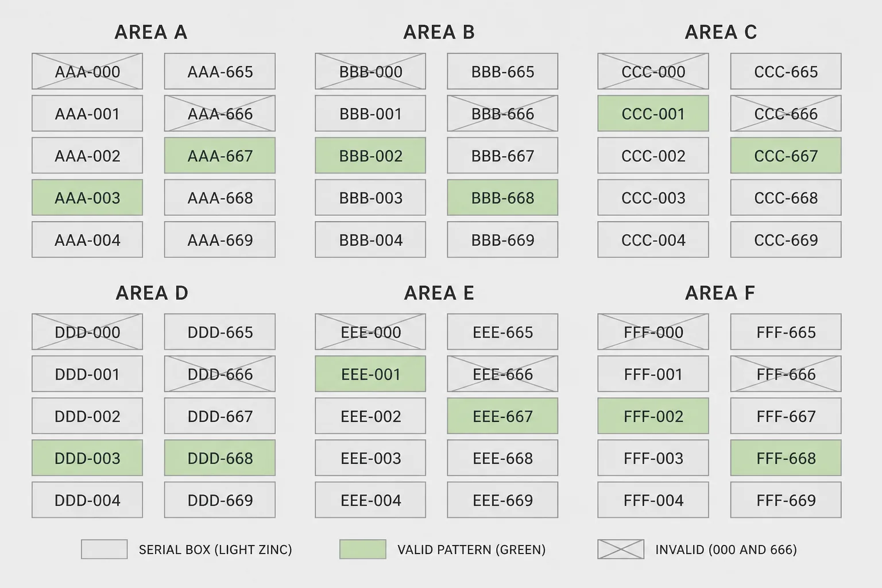
Task: Select the green BBB-002 box
Action: pyautogui.click(x=370, y=155)
